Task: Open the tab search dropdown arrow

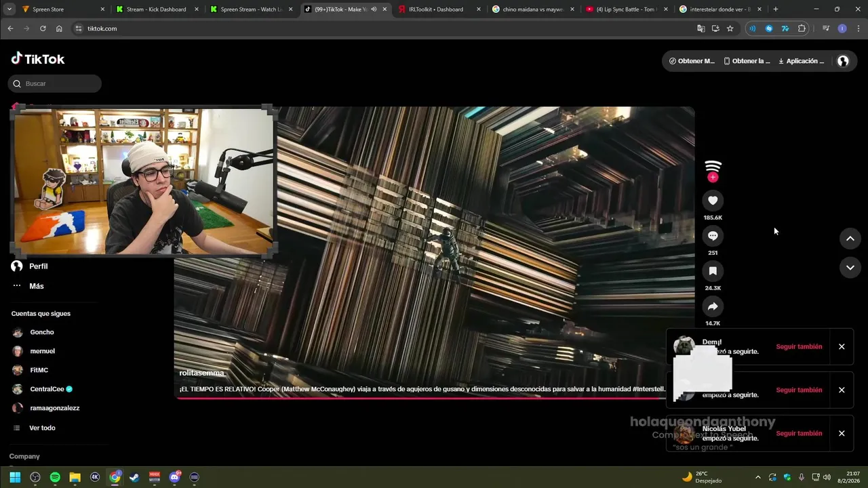Action: (9, 9)
